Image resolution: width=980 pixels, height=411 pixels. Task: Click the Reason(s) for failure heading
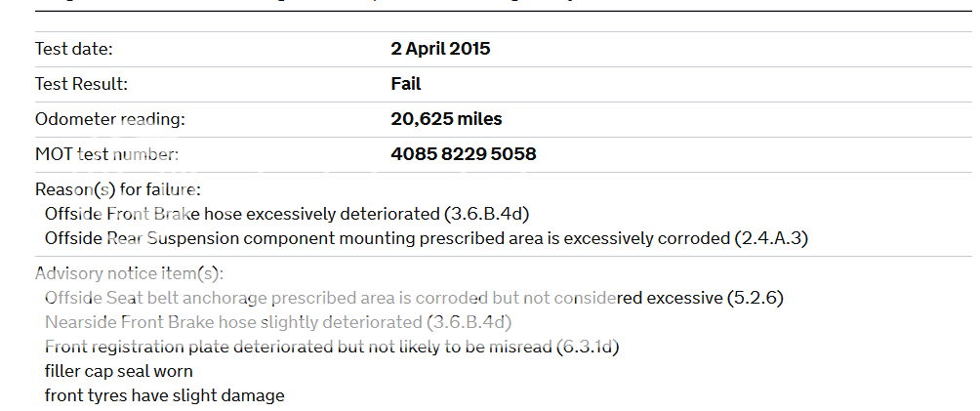coord(118,189)
